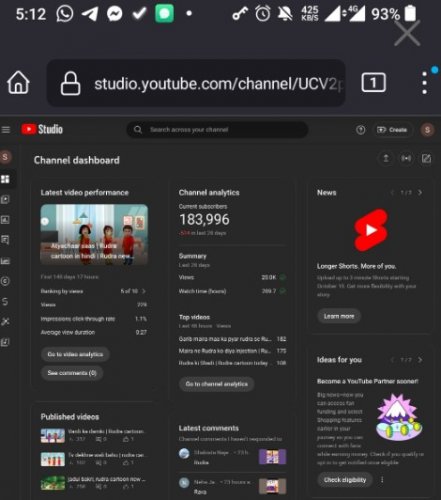Focus the Search across your channel field

point(217,129)
